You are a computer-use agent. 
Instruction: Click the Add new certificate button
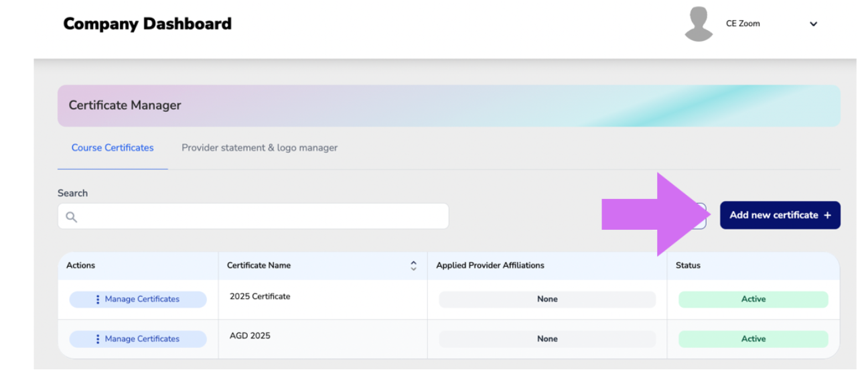point(780,215)
